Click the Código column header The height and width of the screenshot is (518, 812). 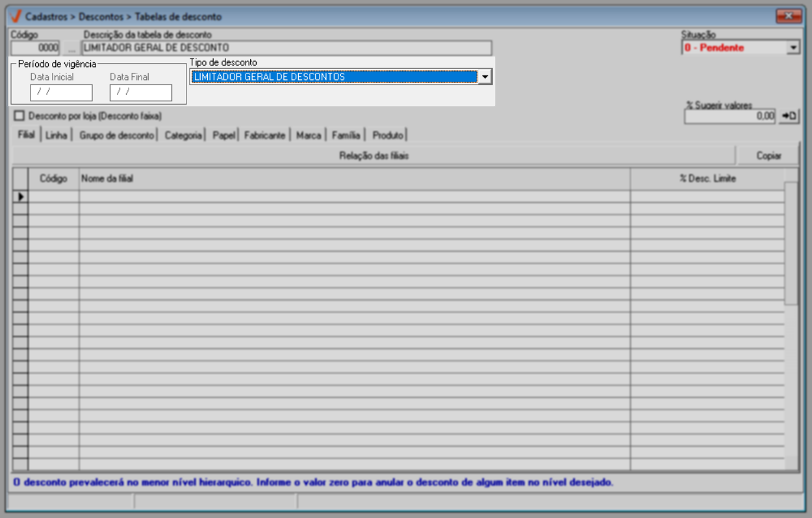point(53,179)
